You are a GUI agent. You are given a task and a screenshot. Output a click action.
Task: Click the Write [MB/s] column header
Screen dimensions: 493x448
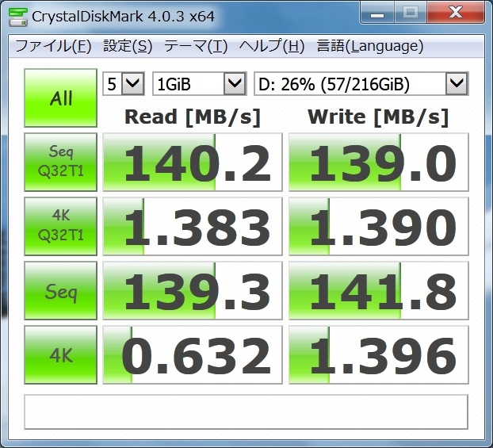(378, 117)
